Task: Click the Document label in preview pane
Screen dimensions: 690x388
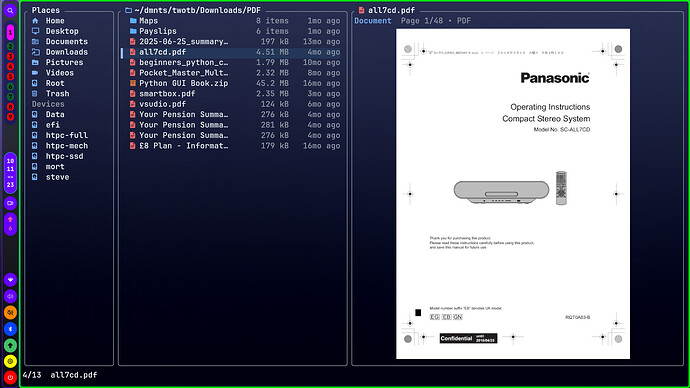Action: coord(373,21)
